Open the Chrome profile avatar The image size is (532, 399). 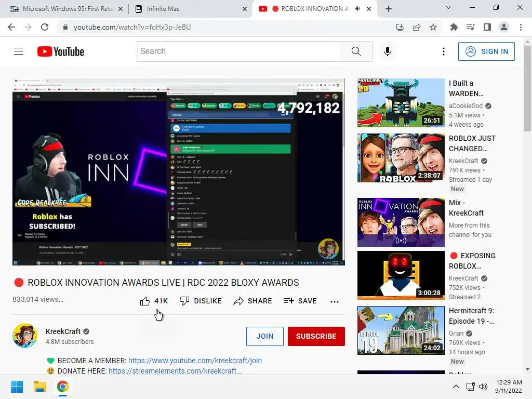pyautogui.click(x=504, y=27)
